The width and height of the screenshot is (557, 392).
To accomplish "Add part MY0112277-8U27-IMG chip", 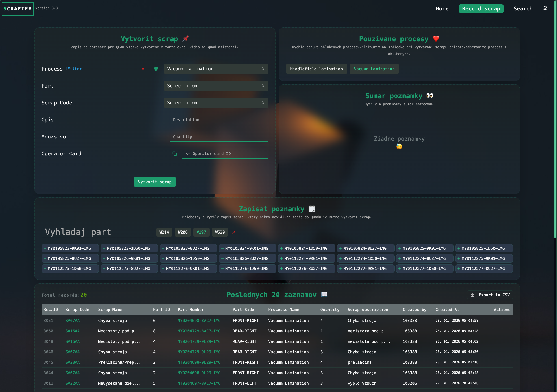I will (x=484, y=269).
